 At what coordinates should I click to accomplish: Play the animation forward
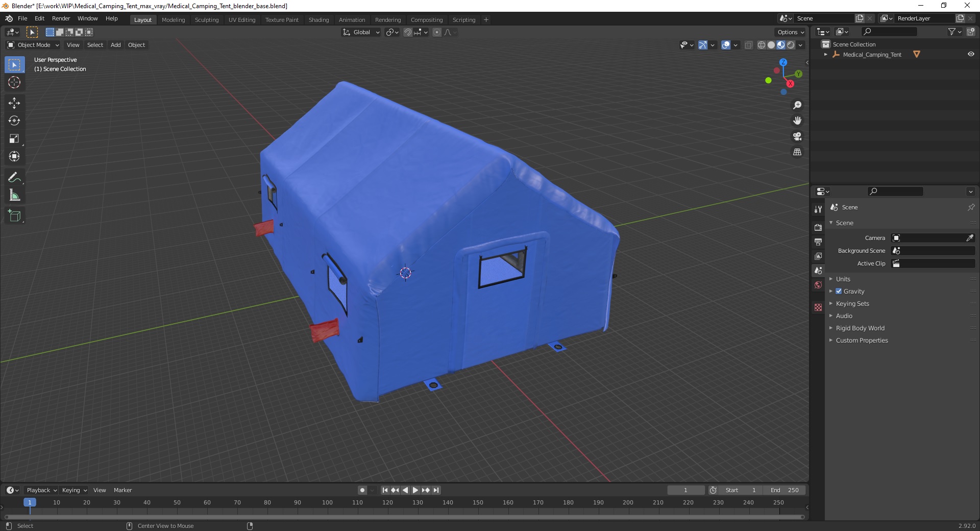pyautogui.click(x=415, y=490)
